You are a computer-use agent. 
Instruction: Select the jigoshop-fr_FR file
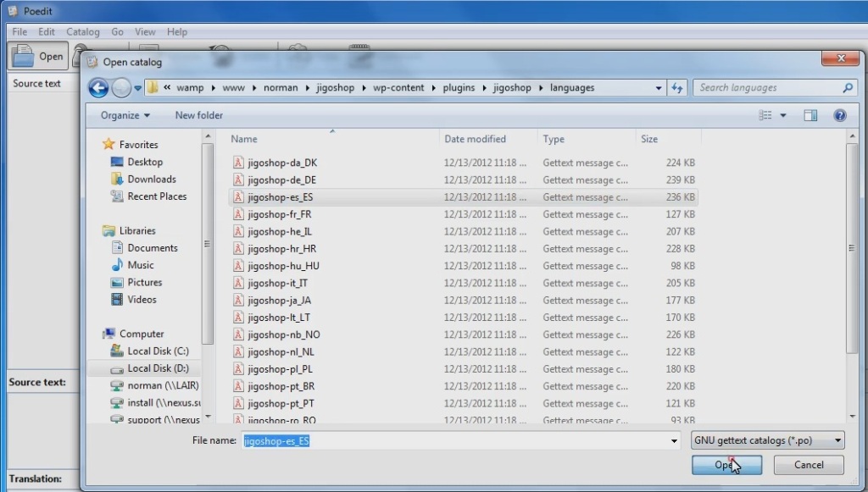279,214
